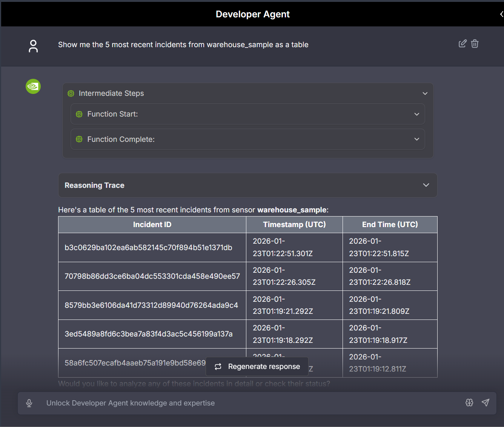Click the Timestamp (UTC) column header

pos(294,225)
